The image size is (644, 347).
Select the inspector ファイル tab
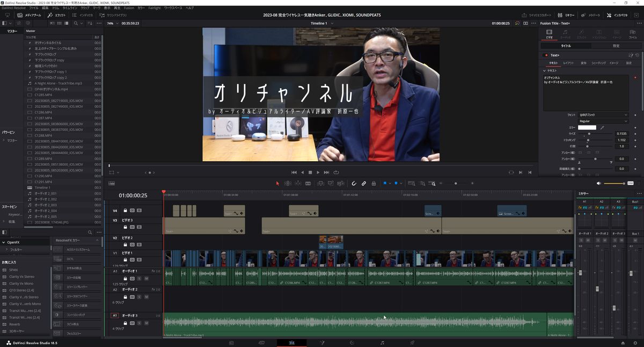coord(633,34)
